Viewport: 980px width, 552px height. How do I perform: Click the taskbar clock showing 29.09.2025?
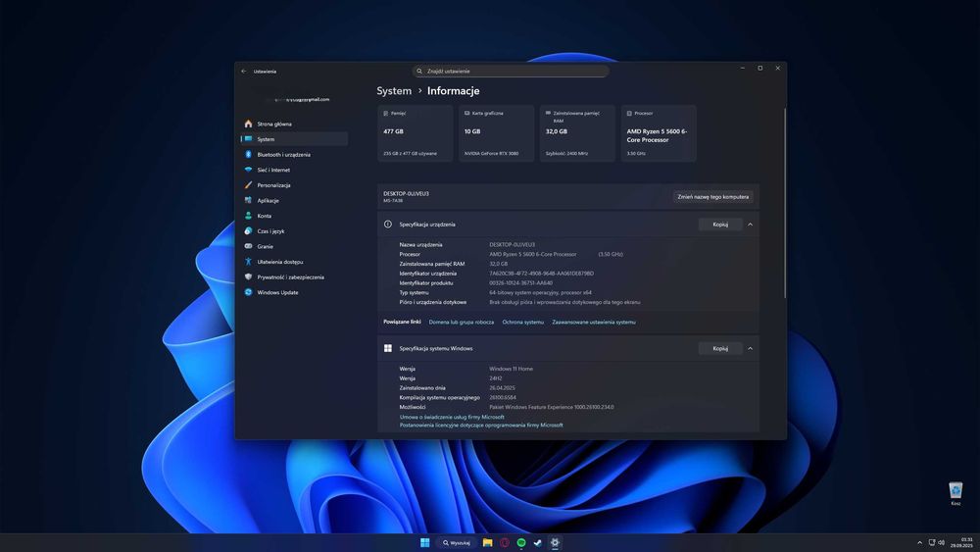[x=962, y=542]
